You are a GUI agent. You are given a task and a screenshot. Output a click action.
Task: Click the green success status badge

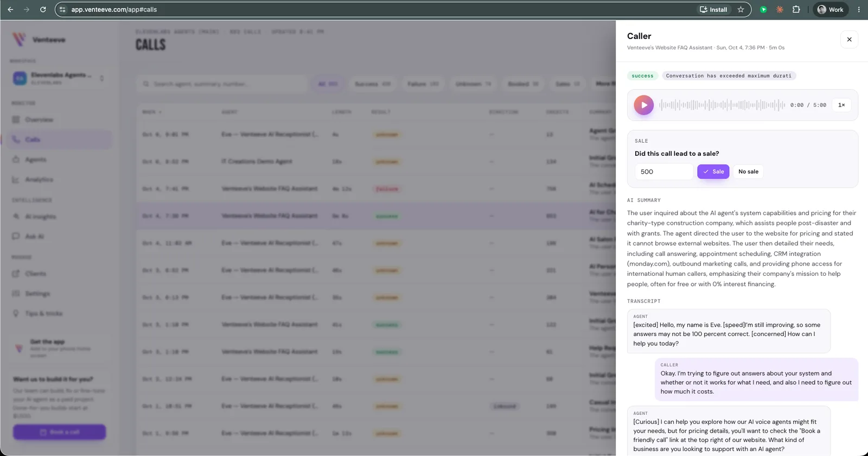pos(642,76)
